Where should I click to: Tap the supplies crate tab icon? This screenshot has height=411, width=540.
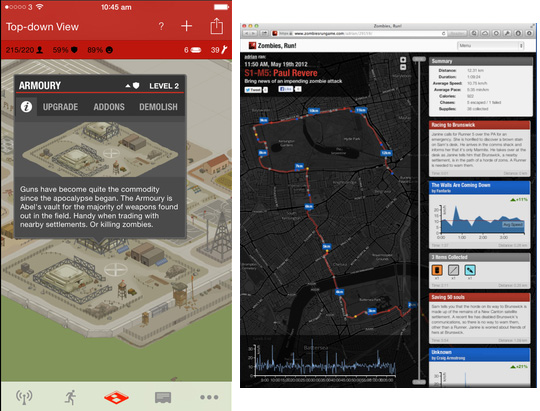pos(163,397)
